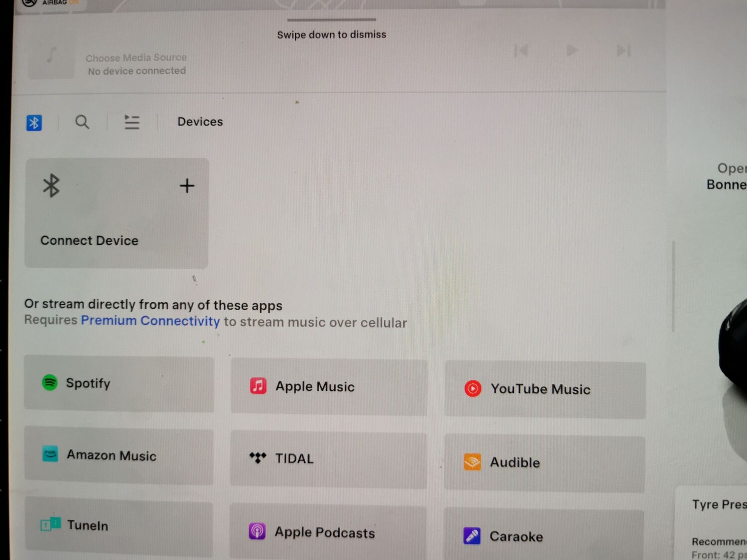Launch Audible
Screen dimensions: 747x560
pyautogui.click(x=545, y=463)
